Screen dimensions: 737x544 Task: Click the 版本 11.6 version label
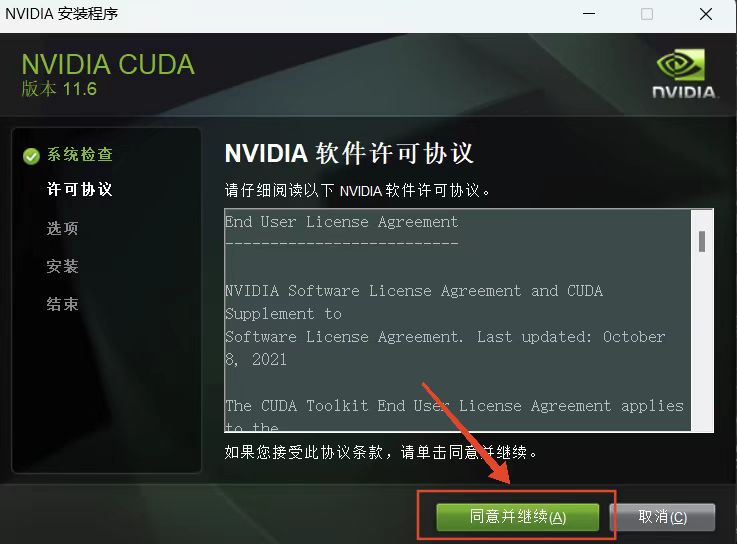tap(59, 89)
